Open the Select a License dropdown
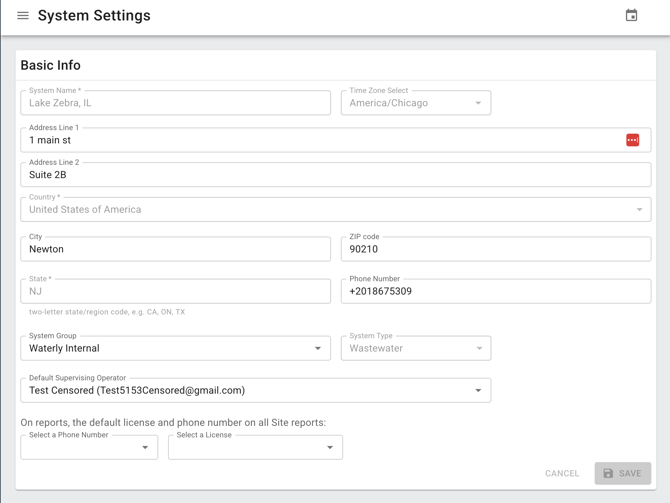The height and width of the screenshot is (503, 670). [x=255, y=447]
